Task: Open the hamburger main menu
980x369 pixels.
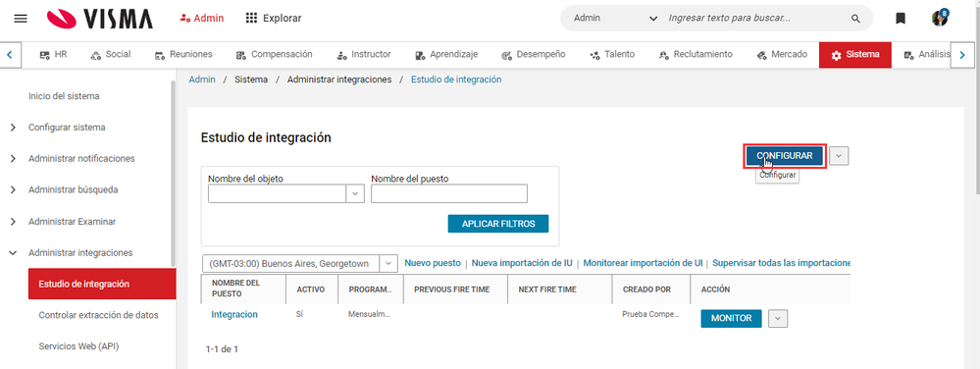Action: coord(21,18)
